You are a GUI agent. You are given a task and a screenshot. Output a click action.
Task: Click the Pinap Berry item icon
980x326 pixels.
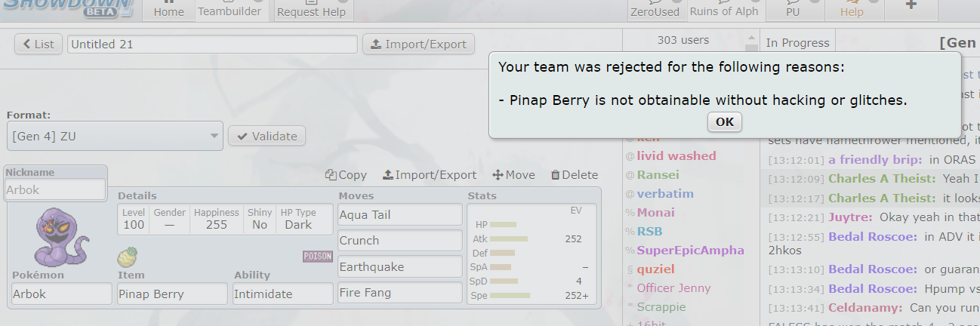coord(128,256)
